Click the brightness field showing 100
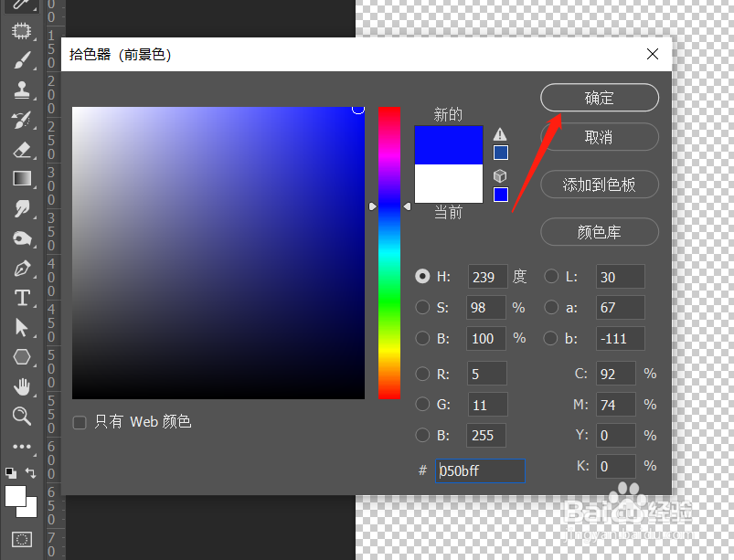734x560 pixels. [486, 338]
